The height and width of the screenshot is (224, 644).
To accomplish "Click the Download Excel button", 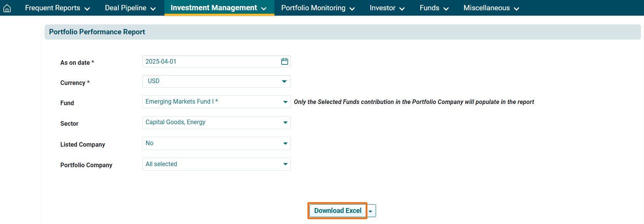I will click(338, 211).
